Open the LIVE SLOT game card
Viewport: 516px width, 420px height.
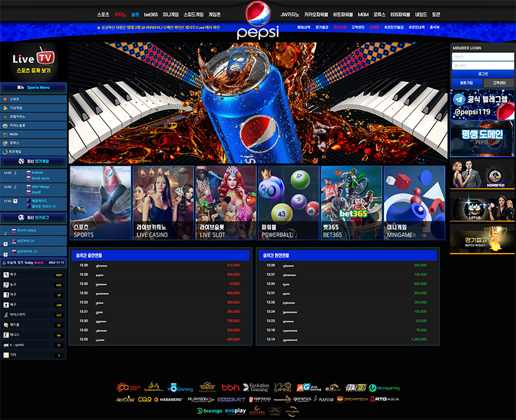pos(226,203)
